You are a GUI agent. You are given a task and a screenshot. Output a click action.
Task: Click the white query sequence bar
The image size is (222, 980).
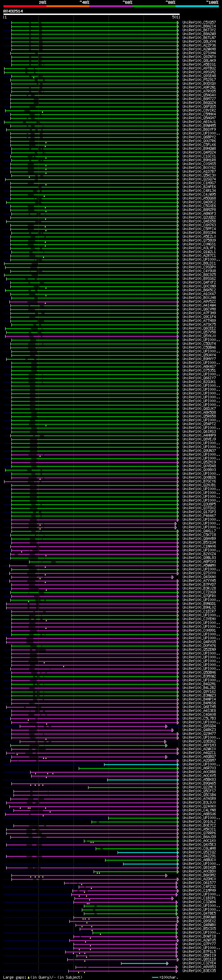pos(91,15)
